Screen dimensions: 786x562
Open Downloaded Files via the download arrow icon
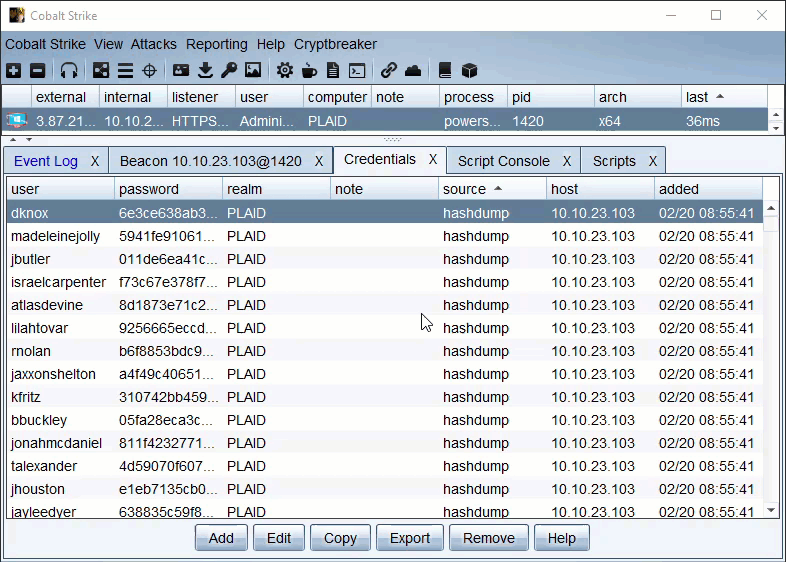[205, 71]
